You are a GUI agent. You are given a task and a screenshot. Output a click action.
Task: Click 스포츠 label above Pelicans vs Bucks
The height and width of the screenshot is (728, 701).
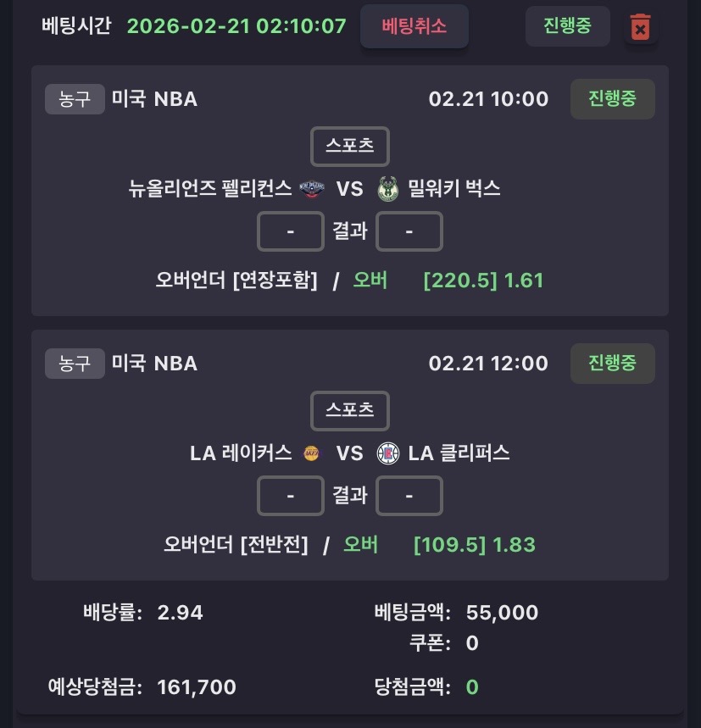pyautogui.click(x=350, y=146)
